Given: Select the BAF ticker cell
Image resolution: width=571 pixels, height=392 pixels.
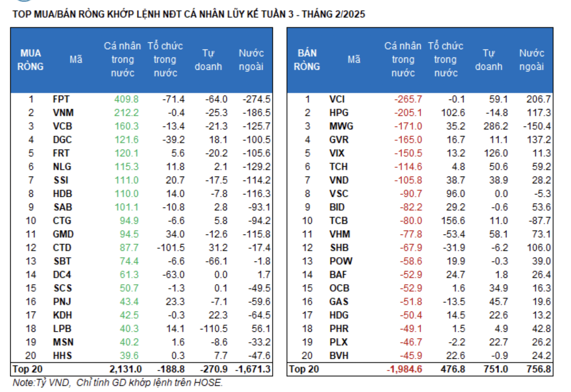Looking at the screenshot, I should click(338, 275).
